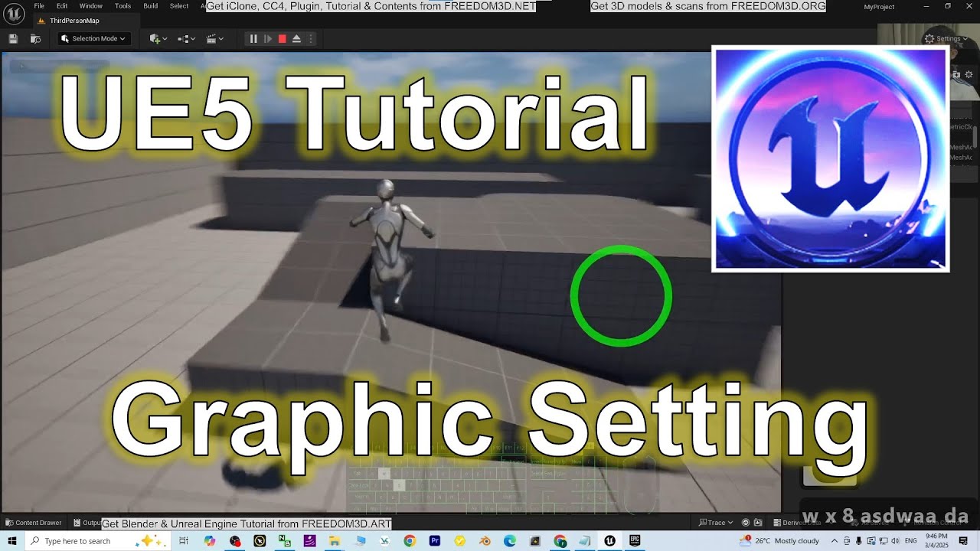
Task: Open the blue computer icon in taskbar
Action: (360, 541)
